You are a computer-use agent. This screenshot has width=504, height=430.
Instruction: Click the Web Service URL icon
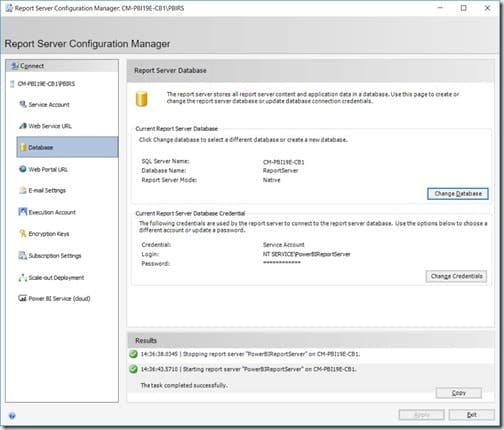[23, 126]
